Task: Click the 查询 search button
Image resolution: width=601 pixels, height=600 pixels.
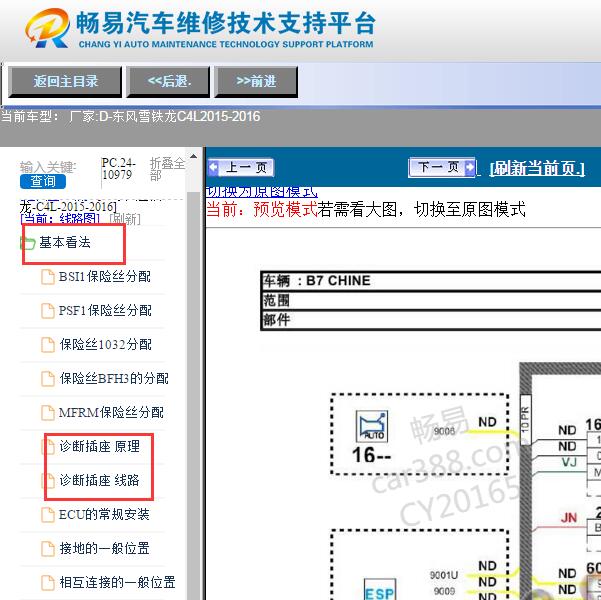Action: pos(43,181)
